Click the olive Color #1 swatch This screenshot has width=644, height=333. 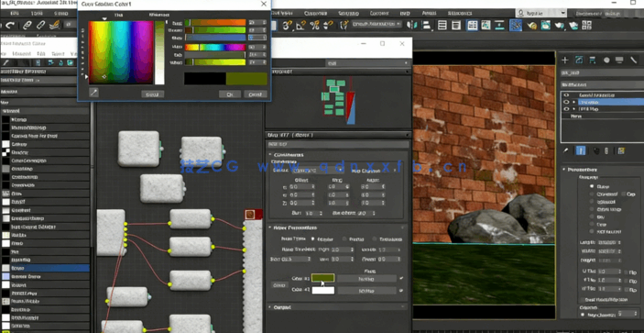(322, 278)
